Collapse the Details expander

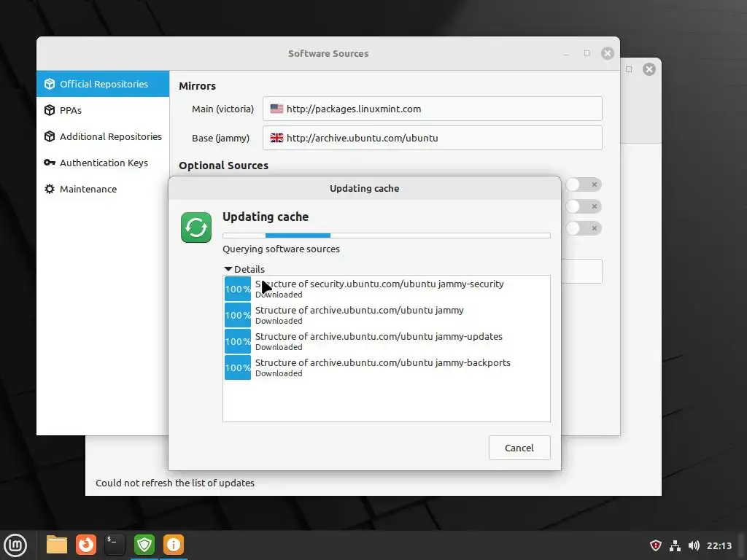point(244,269)
